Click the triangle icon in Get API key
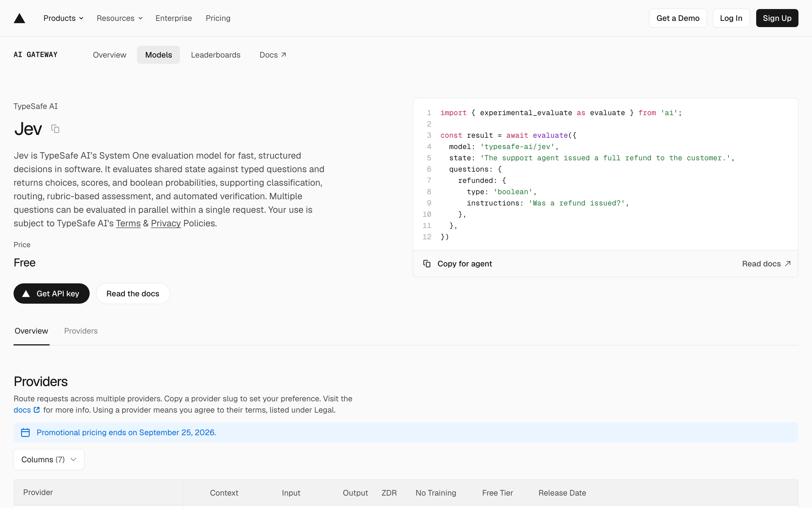The height and width of the screenshot is (508, 812). [26, 294]
